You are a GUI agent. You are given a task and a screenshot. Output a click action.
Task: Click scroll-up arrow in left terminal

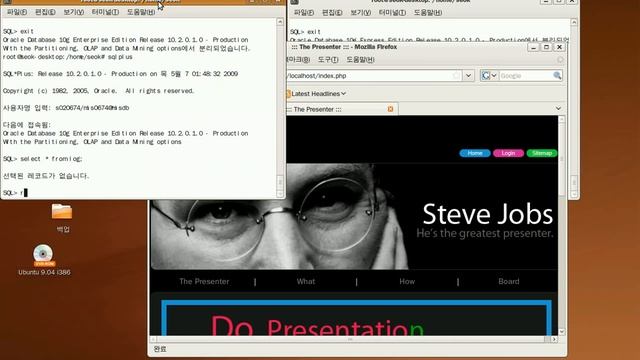tap(280, 21)
